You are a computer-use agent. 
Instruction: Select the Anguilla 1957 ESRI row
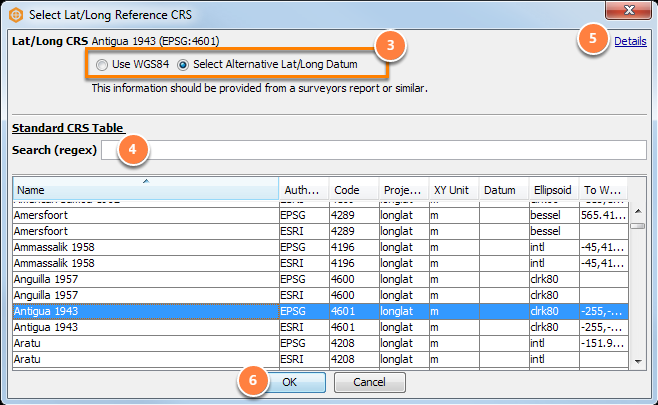coord(320,295)
